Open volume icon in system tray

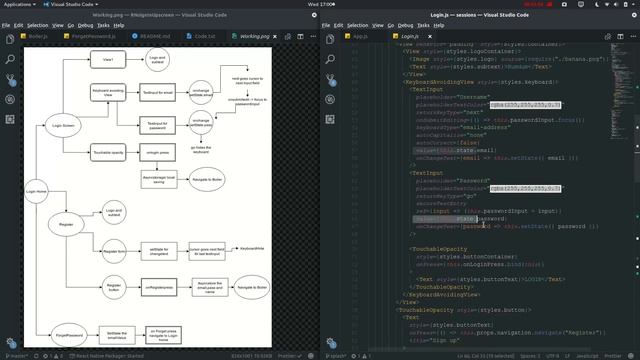coord(616,4)
